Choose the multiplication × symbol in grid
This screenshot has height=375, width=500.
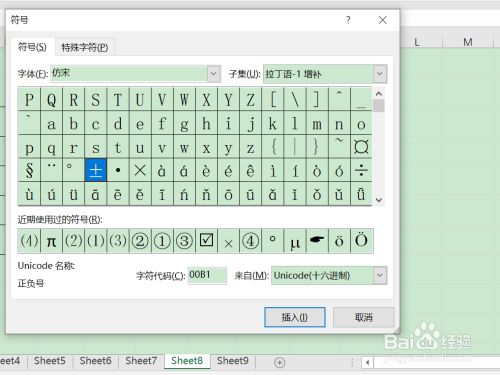pos(140,170)
